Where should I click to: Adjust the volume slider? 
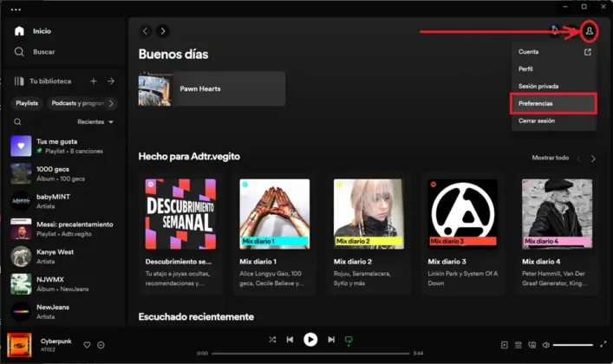point(573,345)
